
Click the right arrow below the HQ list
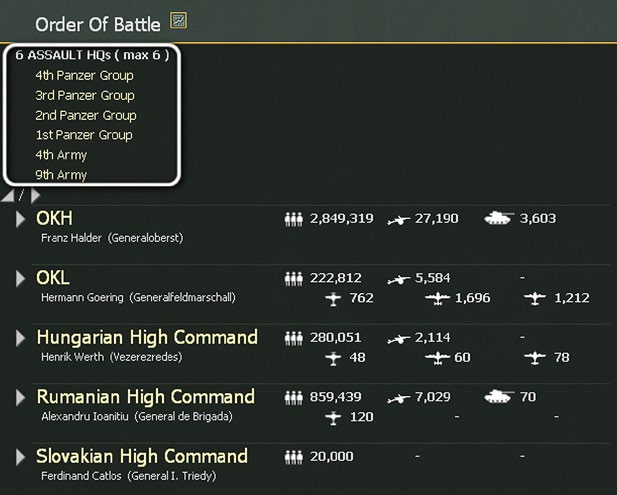pyautogui.click(x=35, y=196)
